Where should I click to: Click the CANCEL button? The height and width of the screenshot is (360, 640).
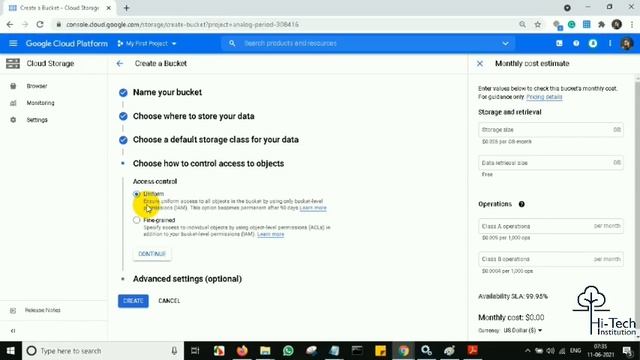click(169, 301)
